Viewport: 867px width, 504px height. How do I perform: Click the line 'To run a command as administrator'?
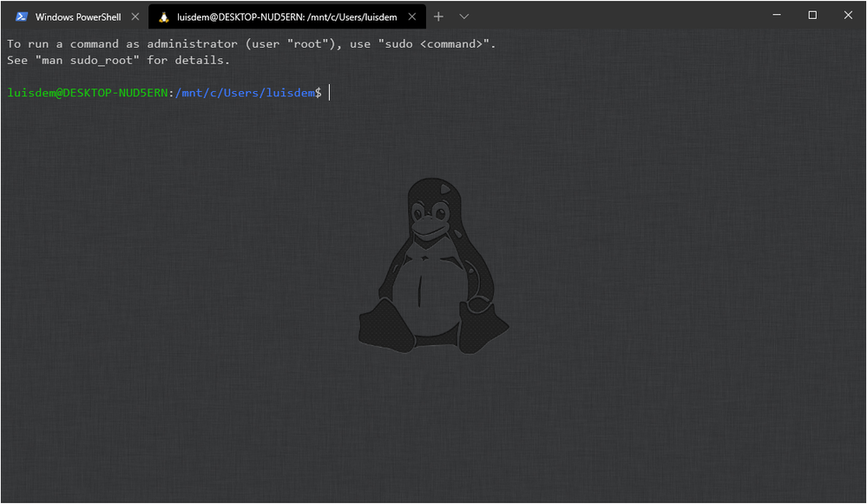(252, 43)
